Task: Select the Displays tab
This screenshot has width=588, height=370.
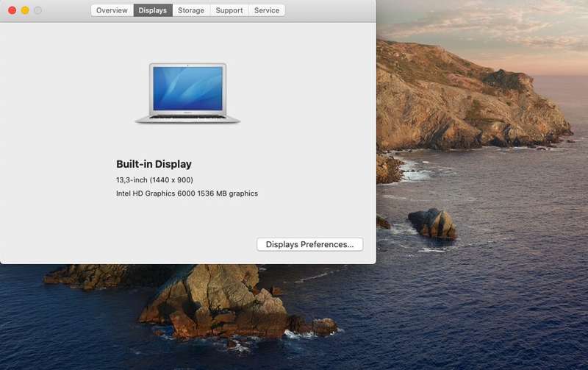Action: point(153,10)
